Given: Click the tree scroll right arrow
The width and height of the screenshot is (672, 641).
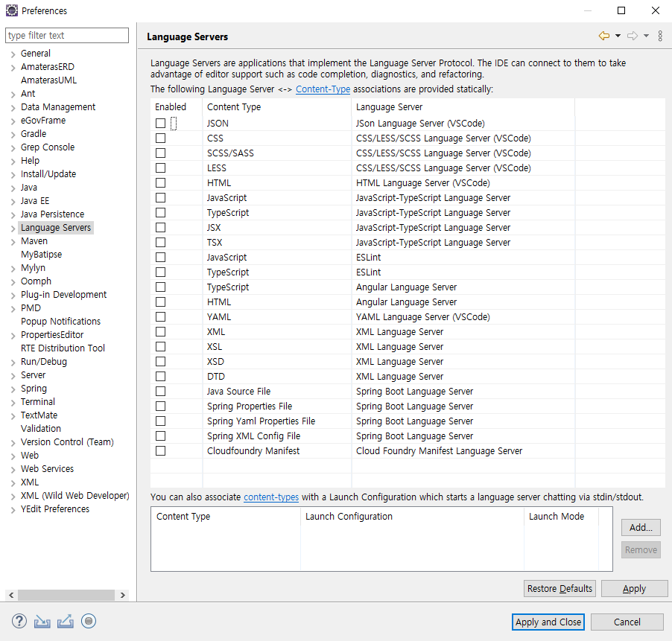Looking at the screenshot, I should [123, 595].
